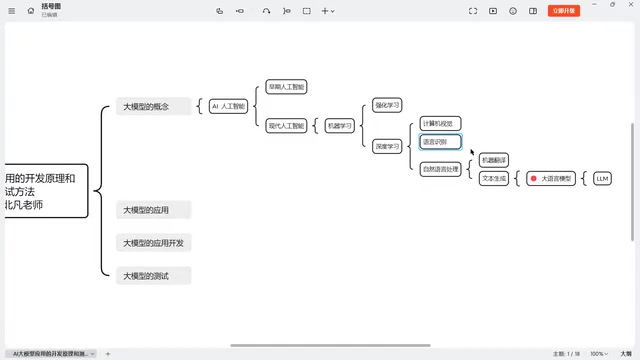The width and height of the screenshot is (640, 360).
Task: Add a new sheet with plus button
Action: tap(108, 353)
